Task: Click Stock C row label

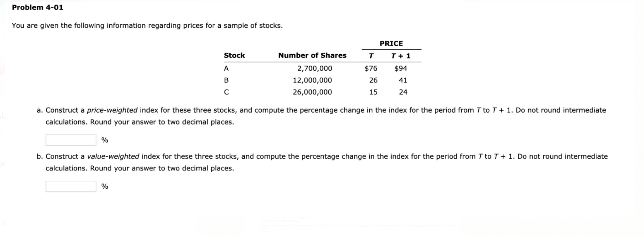Action: click(226, 93)
